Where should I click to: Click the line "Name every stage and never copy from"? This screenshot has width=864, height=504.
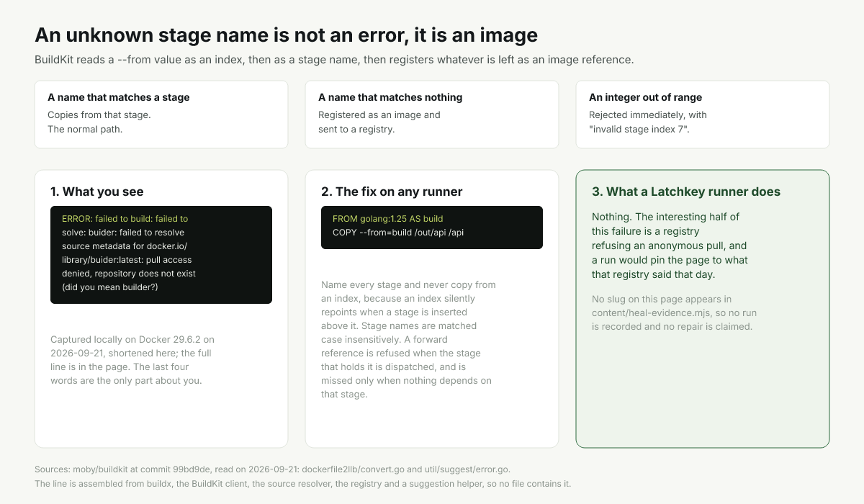click(408, 284)
